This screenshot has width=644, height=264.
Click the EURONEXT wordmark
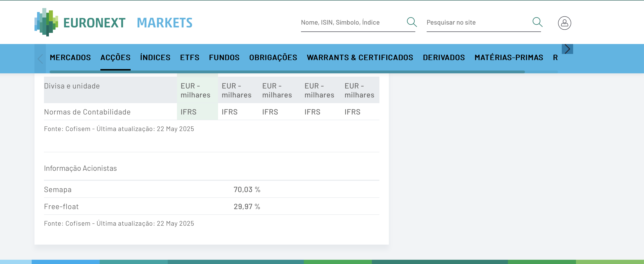(94, 23)
